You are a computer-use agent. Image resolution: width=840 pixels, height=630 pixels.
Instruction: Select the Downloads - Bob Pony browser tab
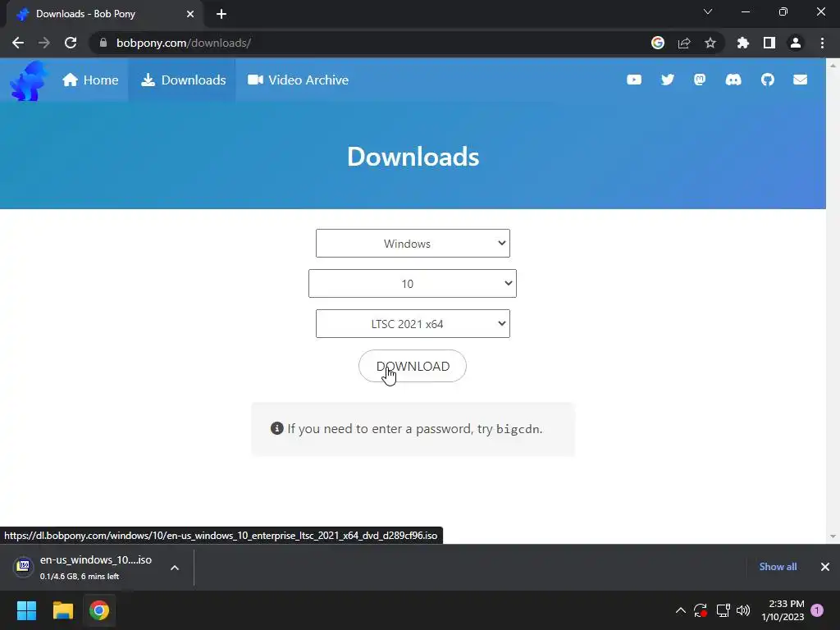(104, 14)
